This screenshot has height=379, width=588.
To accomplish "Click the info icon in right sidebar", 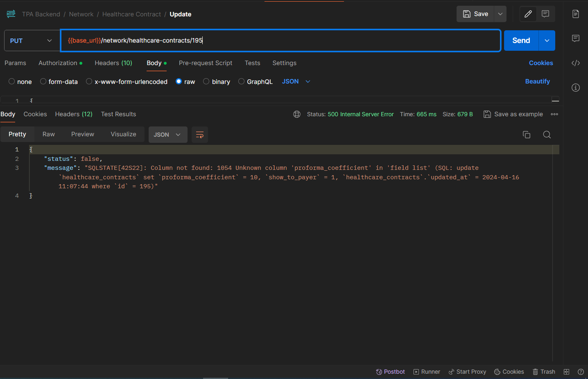I will [x=576, y=88].
